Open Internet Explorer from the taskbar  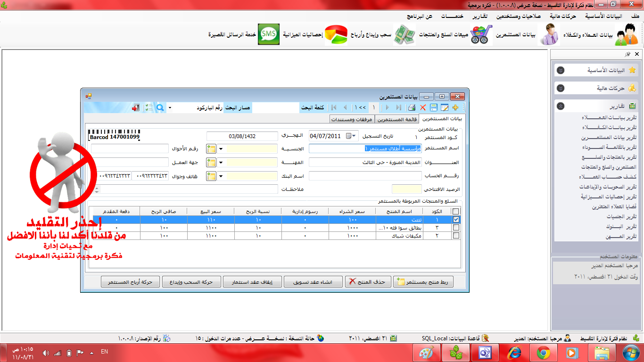click(x=514, y=353)
